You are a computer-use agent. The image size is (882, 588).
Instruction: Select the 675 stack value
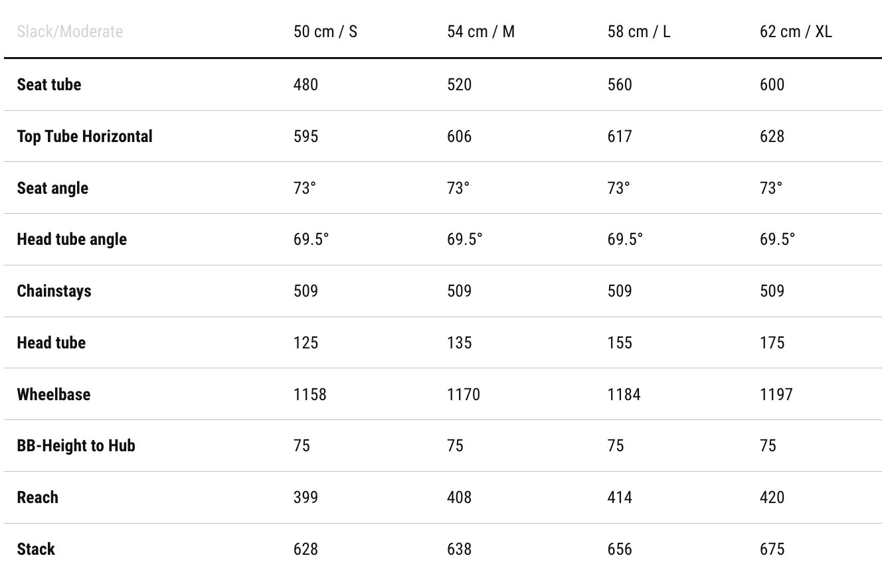click(772, 549)
